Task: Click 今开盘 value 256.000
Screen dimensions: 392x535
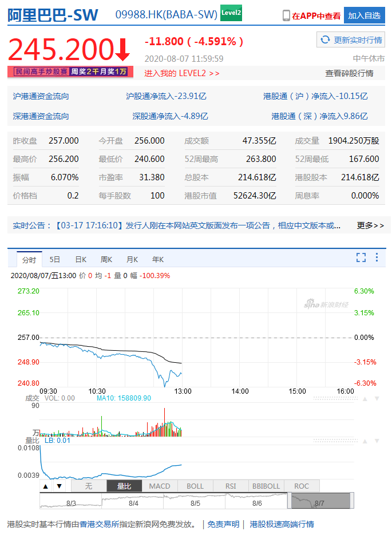Action: [149, 141]
